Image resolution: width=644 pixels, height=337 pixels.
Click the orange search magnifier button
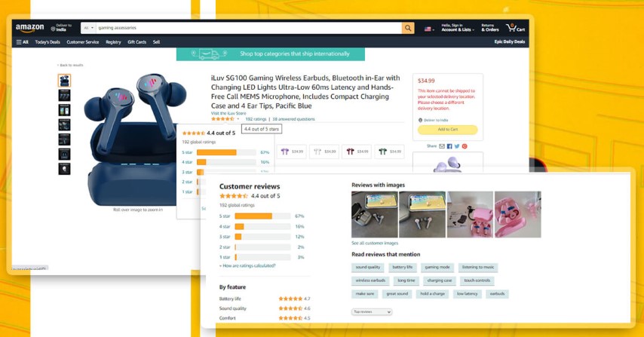tap(408, 28)
